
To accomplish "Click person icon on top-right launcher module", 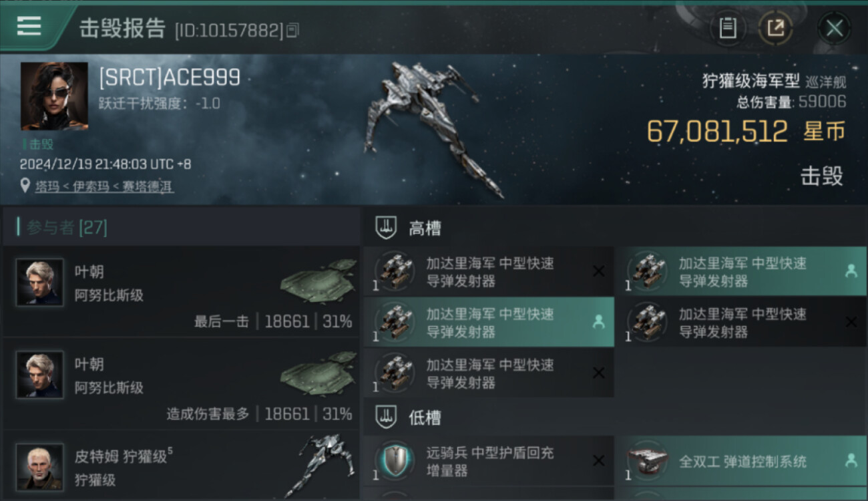I will (851, 271).
